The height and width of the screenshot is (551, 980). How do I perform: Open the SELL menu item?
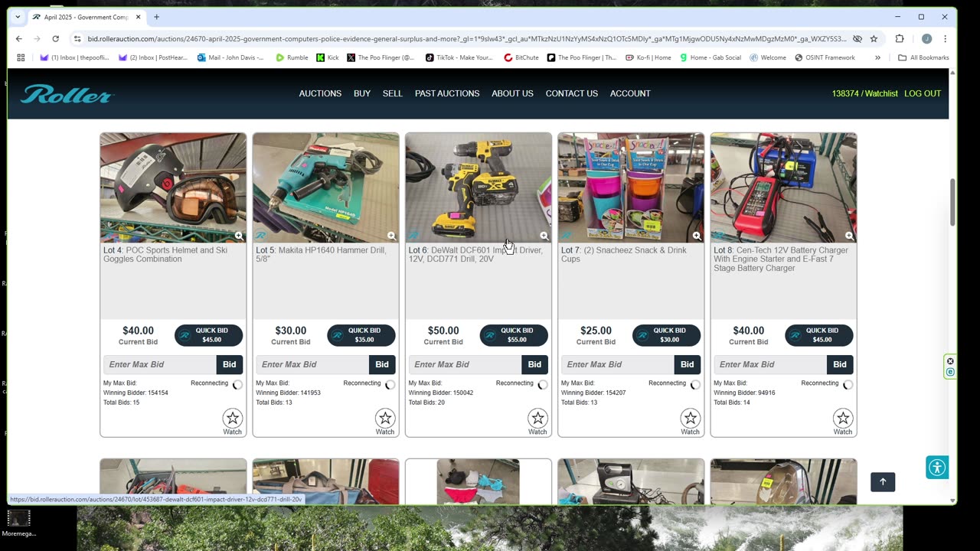(393, 93)
